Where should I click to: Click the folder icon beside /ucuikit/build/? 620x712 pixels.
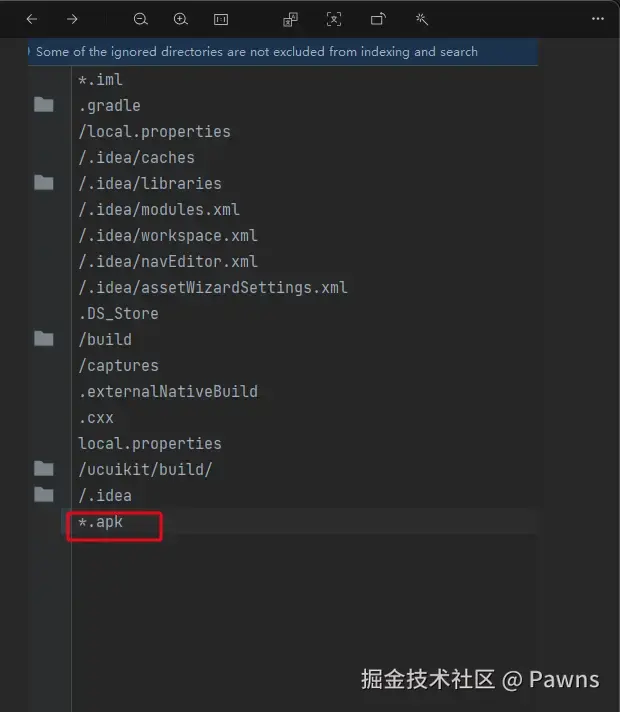(43, 468)
